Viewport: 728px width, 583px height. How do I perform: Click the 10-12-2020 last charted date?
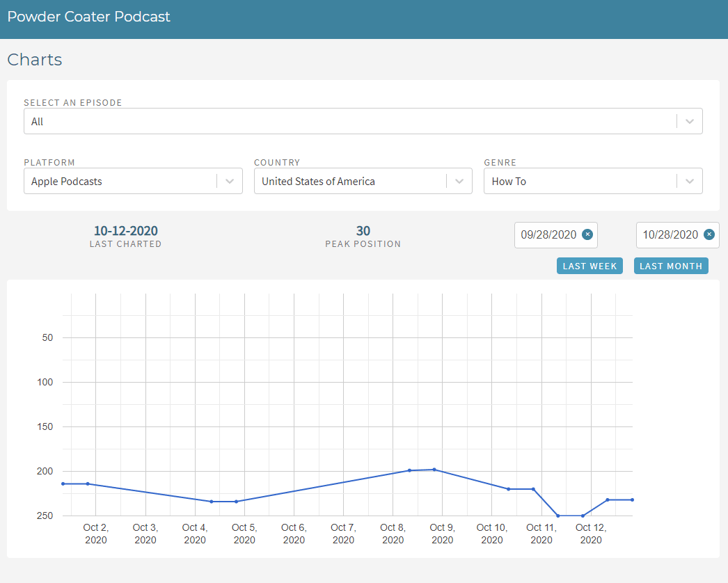pyautogui.click(x=126, y=231)
